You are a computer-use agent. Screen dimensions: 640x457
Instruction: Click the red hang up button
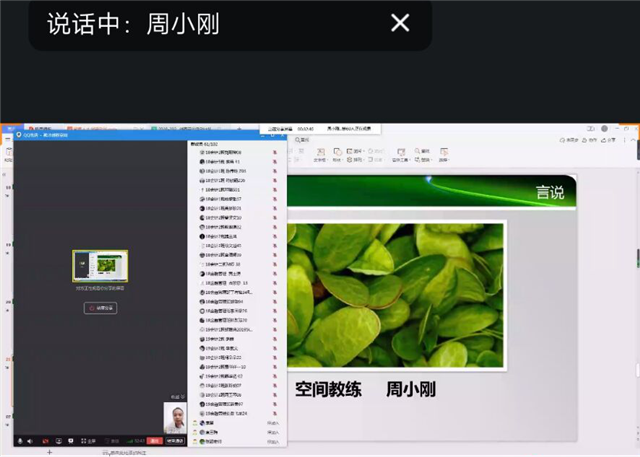(x=155, y=440)
